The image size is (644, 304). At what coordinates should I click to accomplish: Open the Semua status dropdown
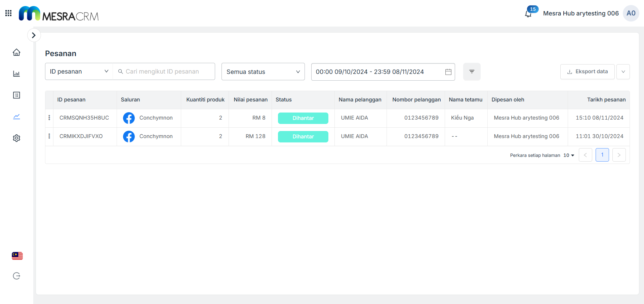coord(263,72)
